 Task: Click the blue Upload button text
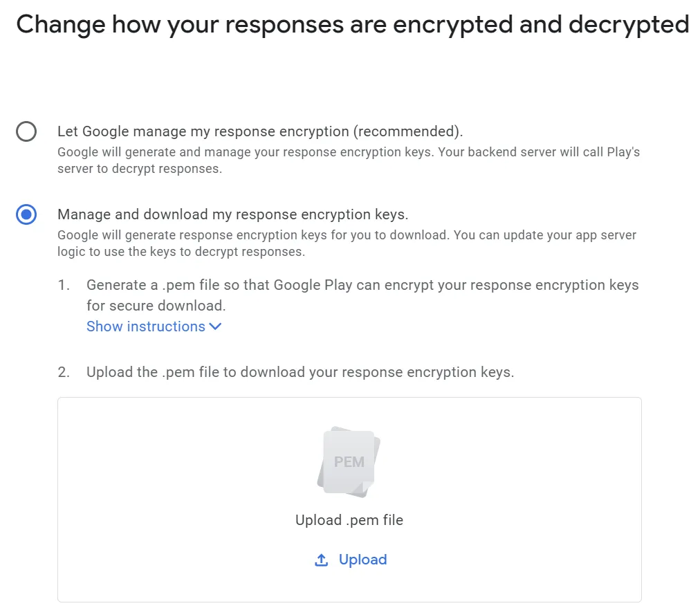point(362,560)
